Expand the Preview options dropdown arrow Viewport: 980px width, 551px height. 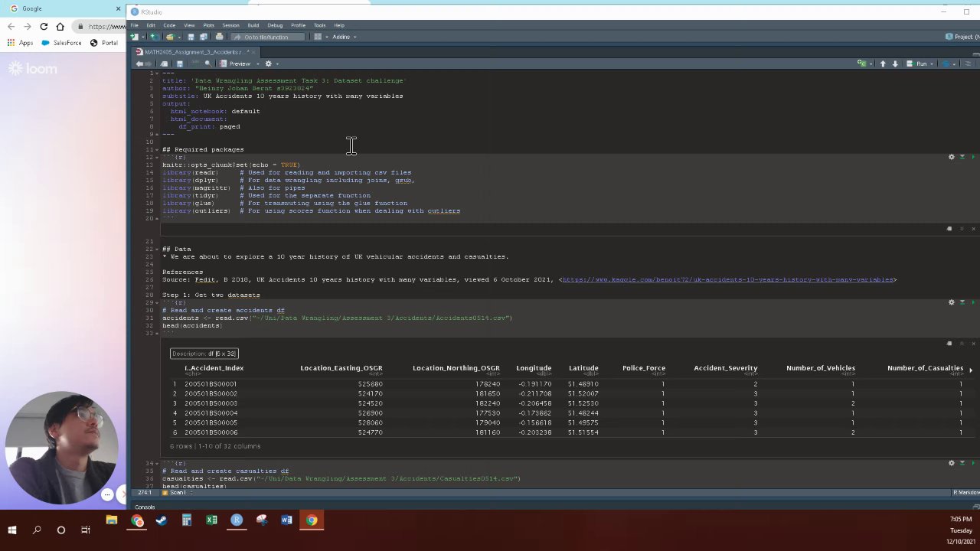(x=256, y=64)
